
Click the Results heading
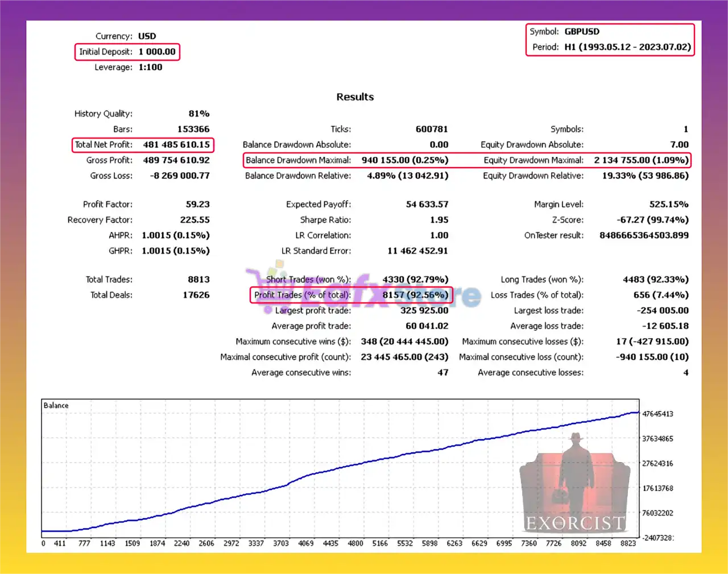pyautogui.click(x=355, y=97)
